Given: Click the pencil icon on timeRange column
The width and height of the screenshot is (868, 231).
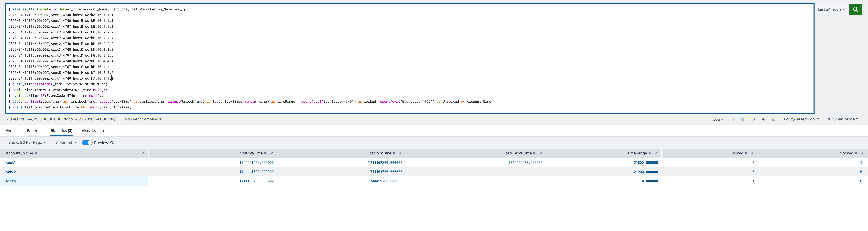Looking at the screenshot, I should (x=656, y=153).
